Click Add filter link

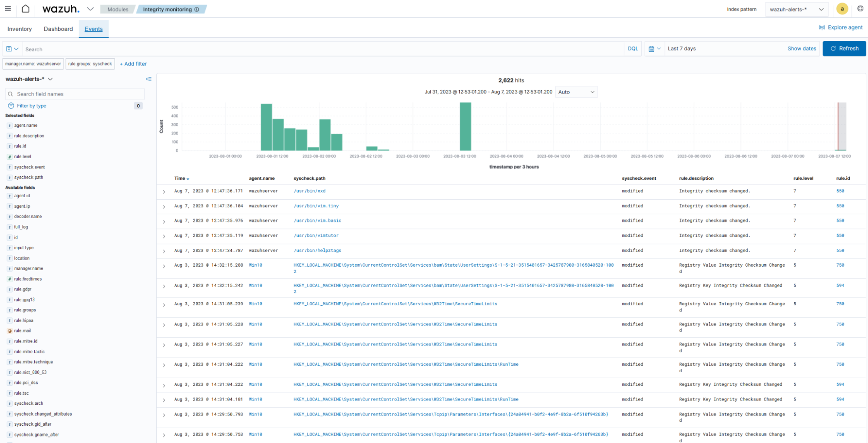(133, 64)
